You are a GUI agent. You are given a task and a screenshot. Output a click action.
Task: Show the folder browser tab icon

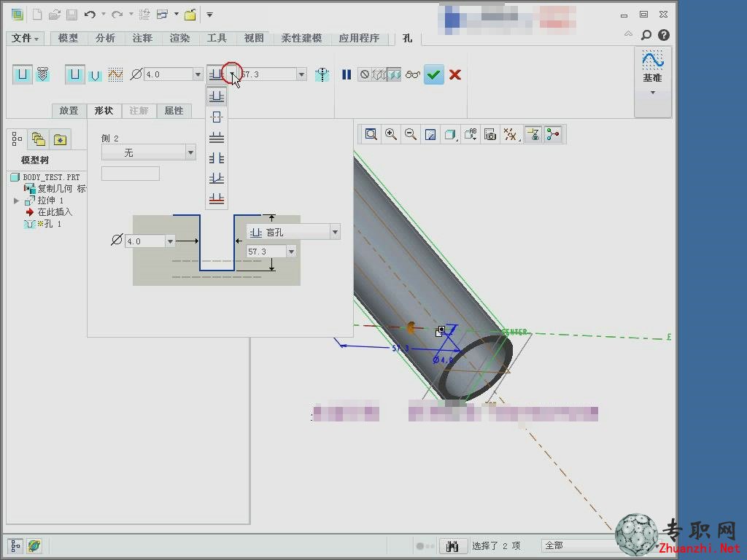point(38,139)
